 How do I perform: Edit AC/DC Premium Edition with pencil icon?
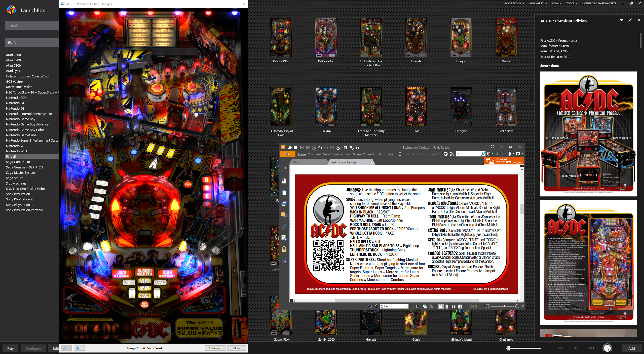[630, 20]
